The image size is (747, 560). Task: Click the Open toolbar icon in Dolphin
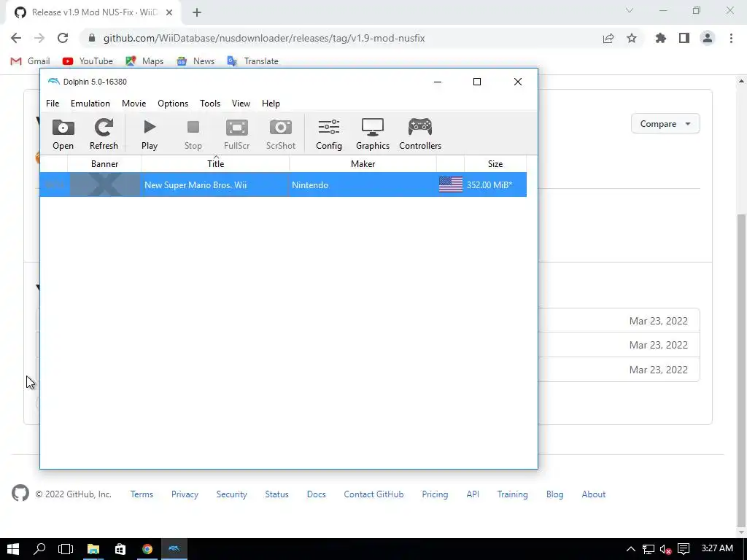[x=63, y=134]
